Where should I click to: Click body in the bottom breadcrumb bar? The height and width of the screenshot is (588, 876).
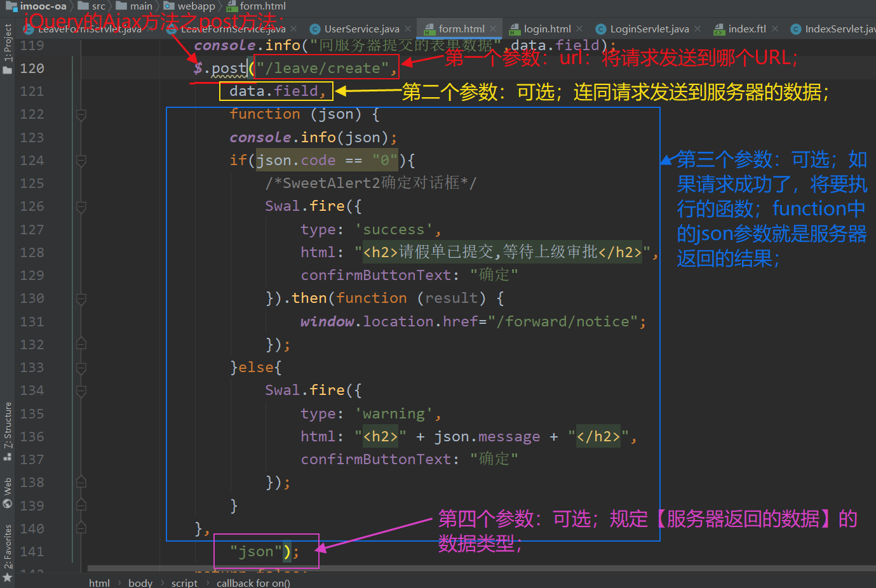(x=140, y=582)
